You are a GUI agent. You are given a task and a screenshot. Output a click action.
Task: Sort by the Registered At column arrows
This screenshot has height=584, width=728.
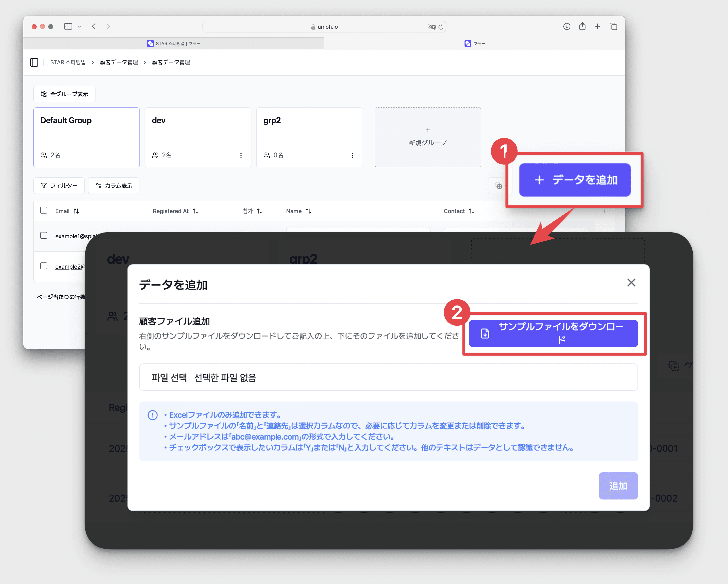pyautogui.click(x=195, y=211)
